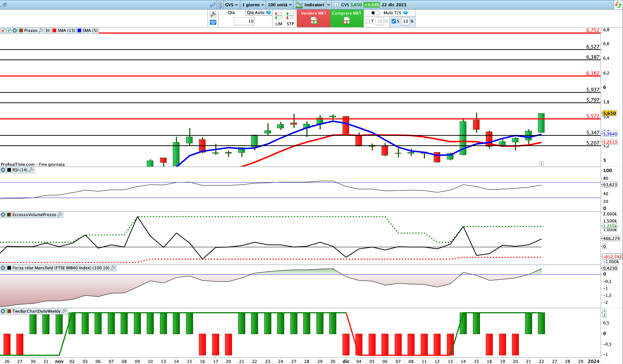Select the 'Qtà' tab

click(231, 13)
